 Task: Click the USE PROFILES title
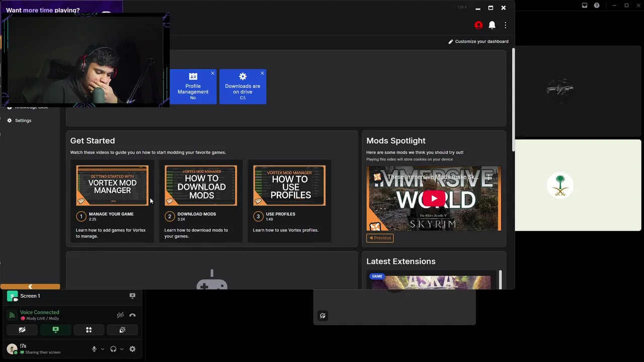pos(281,214)
